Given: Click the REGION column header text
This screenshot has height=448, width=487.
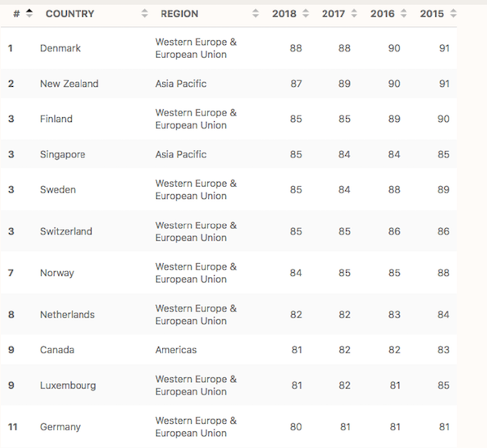Looking at the screenshot, I should click(x=180, y=14).
